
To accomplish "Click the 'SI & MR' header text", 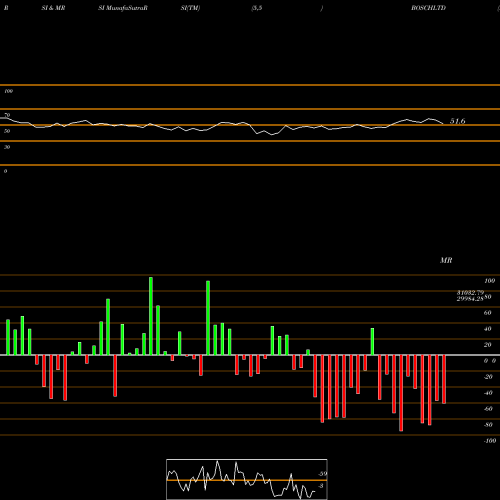I will pos(53,8).
